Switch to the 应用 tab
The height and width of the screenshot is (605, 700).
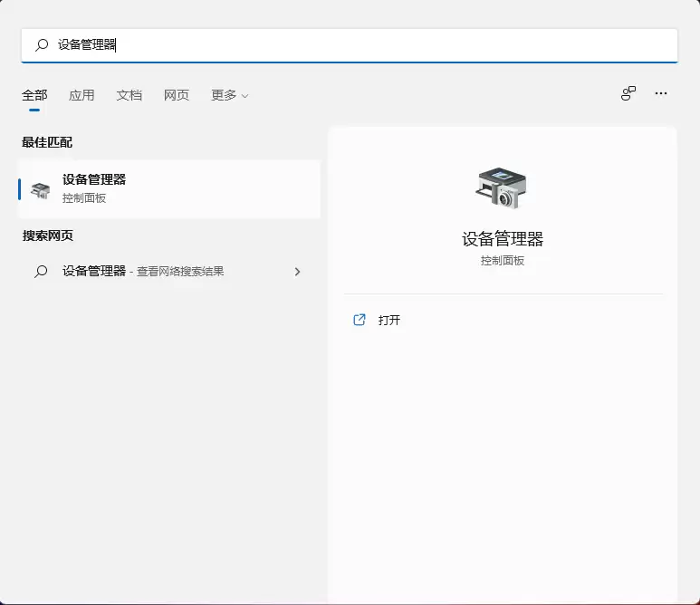(82, 95)
